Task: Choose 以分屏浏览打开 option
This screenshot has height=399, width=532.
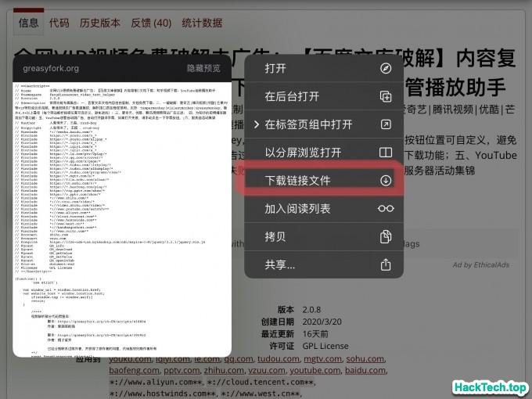Action: [324, 153]
